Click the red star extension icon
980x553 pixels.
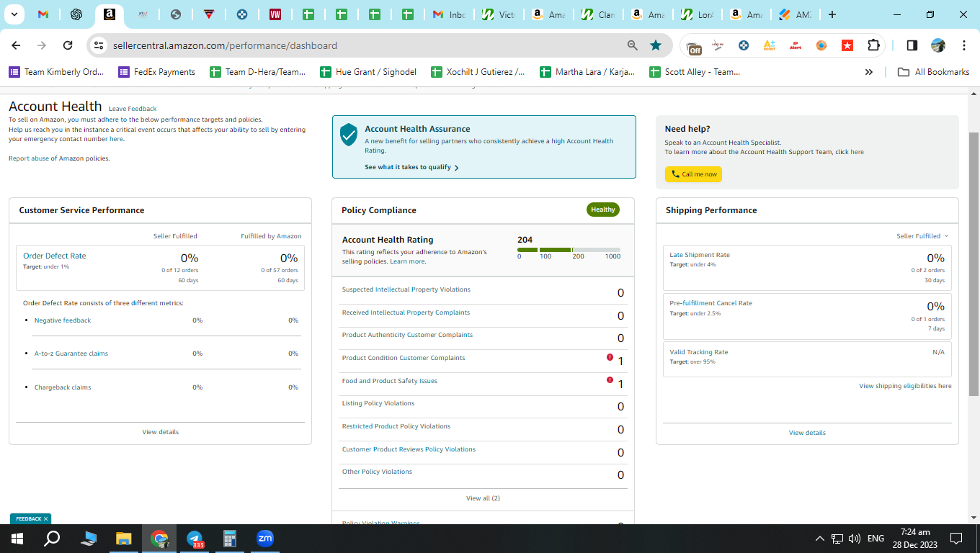847,45
